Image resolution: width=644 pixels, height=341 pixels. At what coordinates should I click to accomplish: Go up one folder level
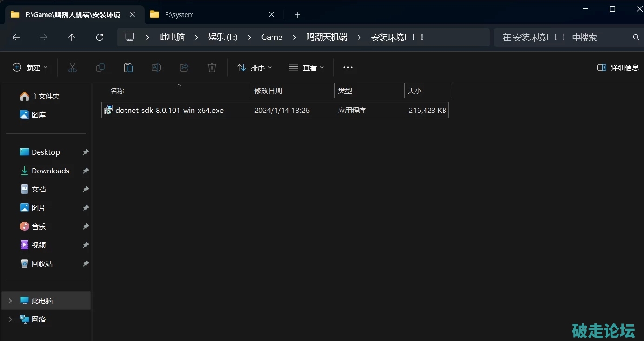(x=72, y=37)
